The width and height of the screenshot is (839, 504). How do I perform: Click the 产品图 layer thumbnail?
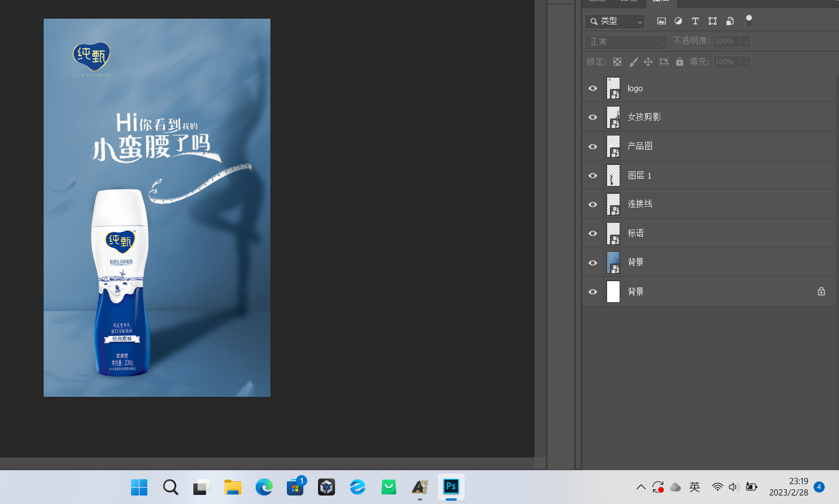613,146
